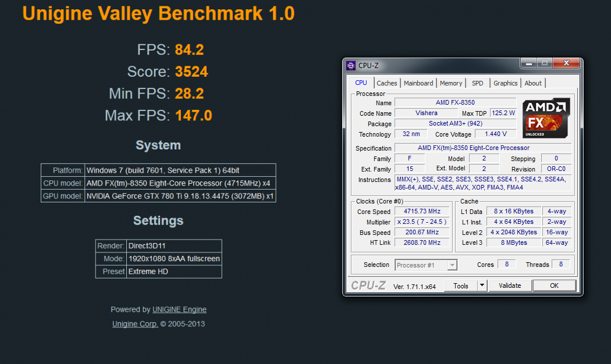Click the 2608.70 MHz HT Link value

(422, 242)
